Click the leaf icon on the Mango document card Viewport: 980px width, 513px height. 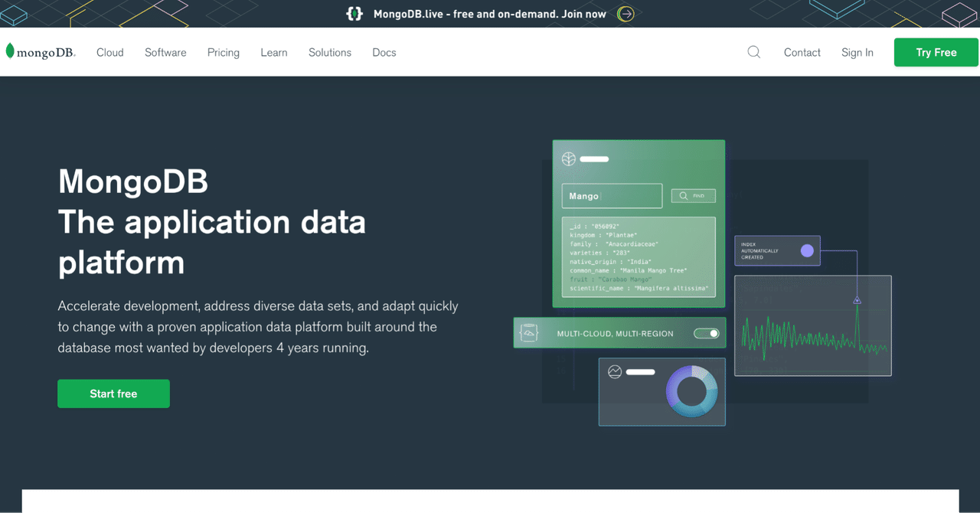coord(568,158)
